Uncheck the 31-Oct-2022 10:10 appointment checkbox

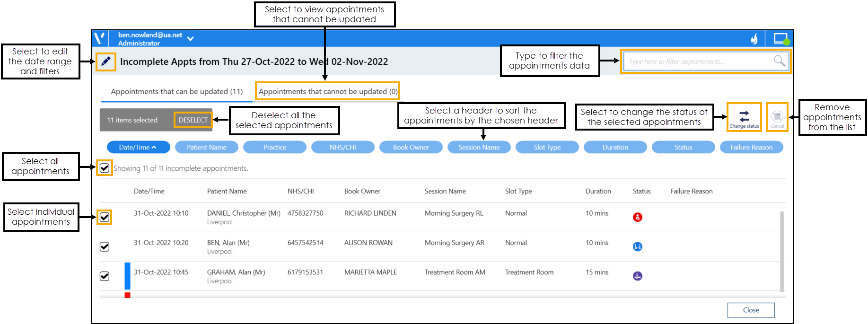click(x=105, y=217)
